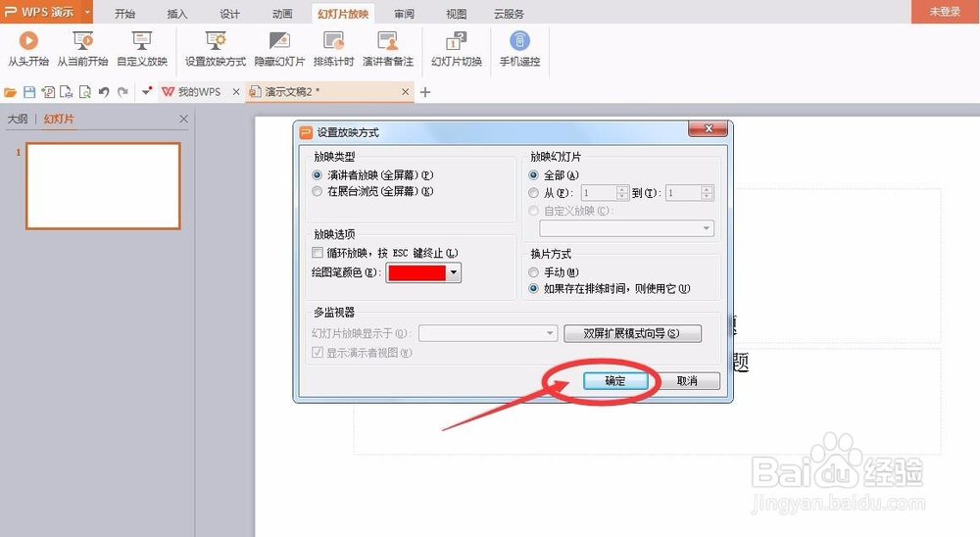
Task: Open the 动画 ribbon tab
Action: pos(282,13)
